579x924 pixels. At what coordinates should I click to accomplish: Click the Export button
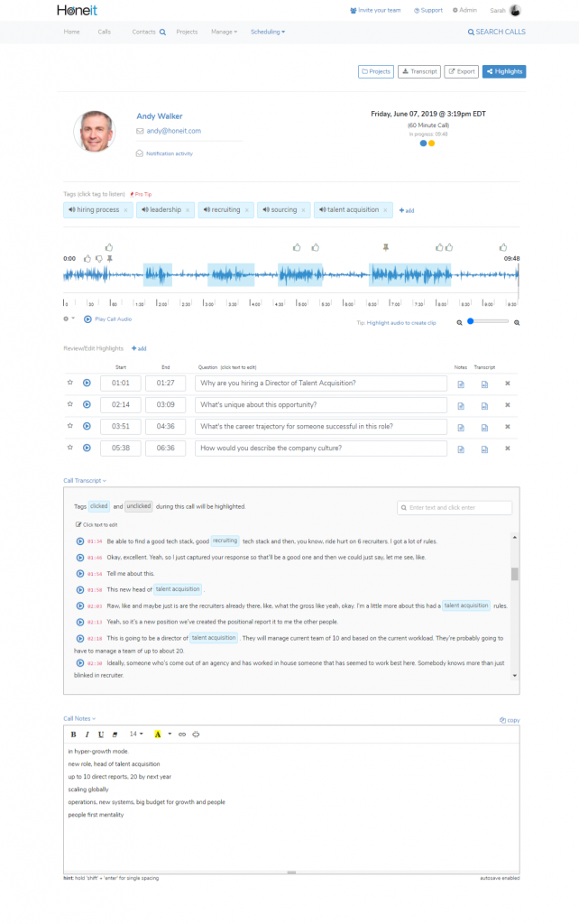(461, 71)
